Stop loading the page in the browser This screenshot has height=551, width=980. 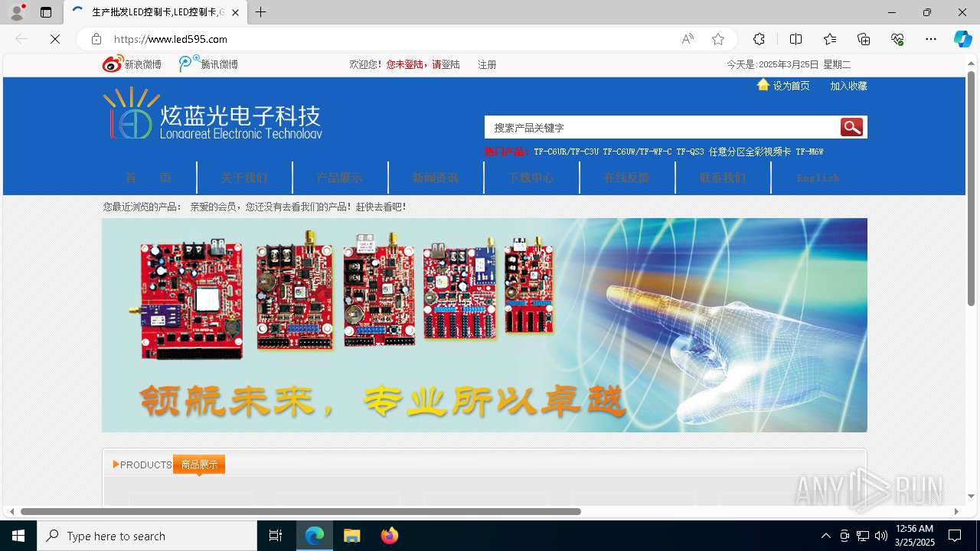[55, 39]
